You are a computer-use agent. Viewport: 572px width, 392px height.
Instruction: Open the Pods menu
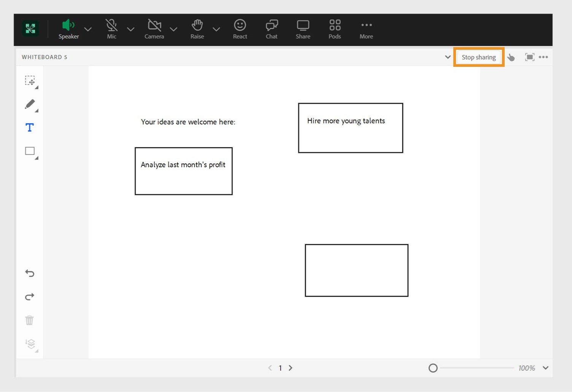(335, 29)
